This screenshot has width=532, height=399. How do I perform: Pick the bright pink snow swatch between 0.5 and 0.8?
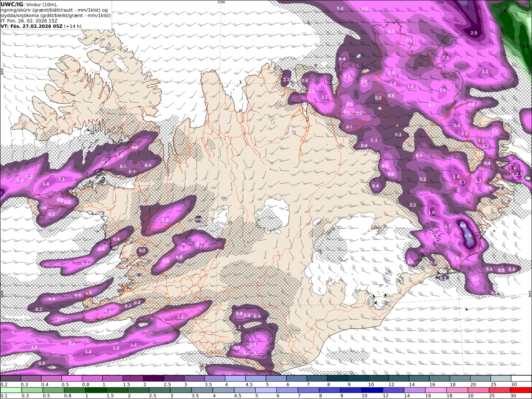pos(71,378)
